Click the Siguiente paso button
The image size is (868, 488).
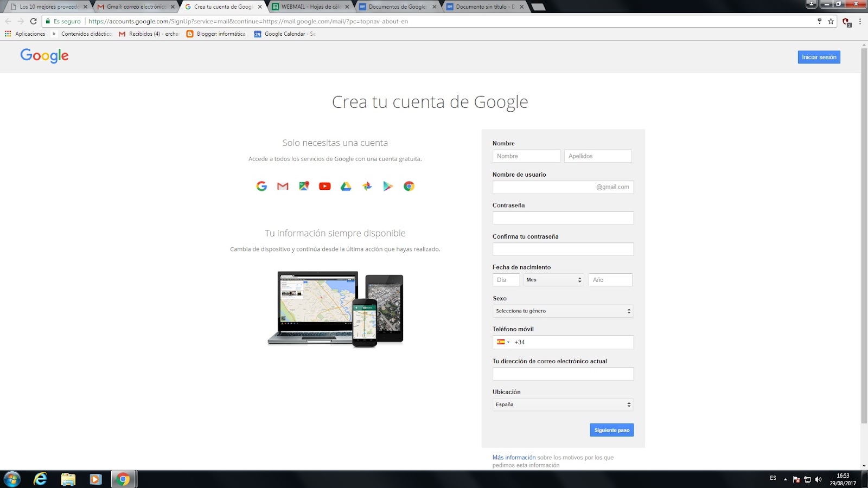pyautogui.click(x=612, y=430)
